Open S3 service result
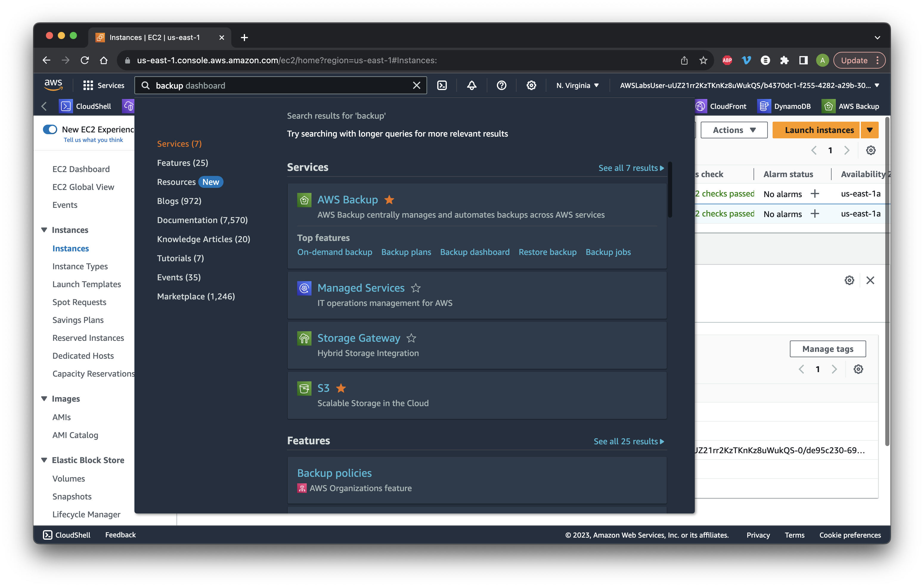The image size is (924, 588). point(323,388)
